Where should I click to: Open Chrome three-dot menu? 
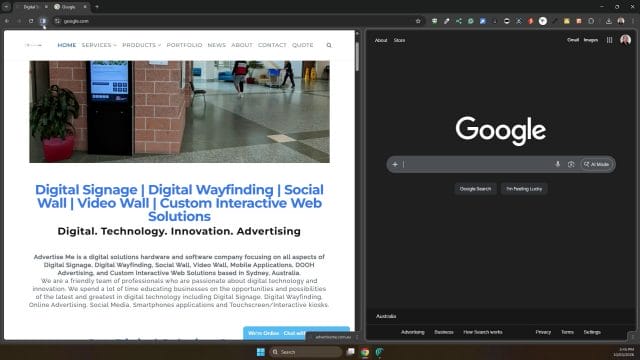[x=633, y=21]
